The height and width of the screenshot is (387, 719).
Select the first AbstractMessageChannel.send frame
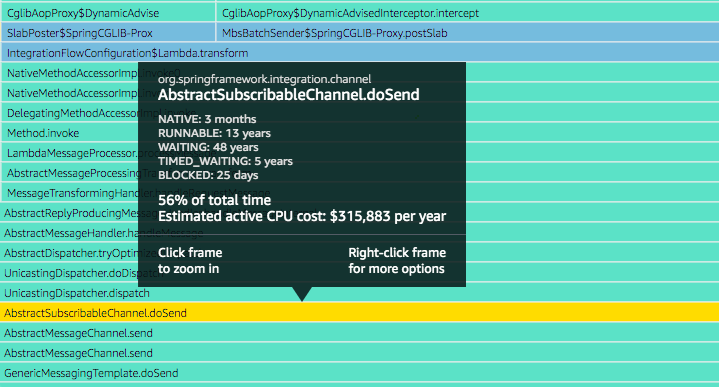360,333
